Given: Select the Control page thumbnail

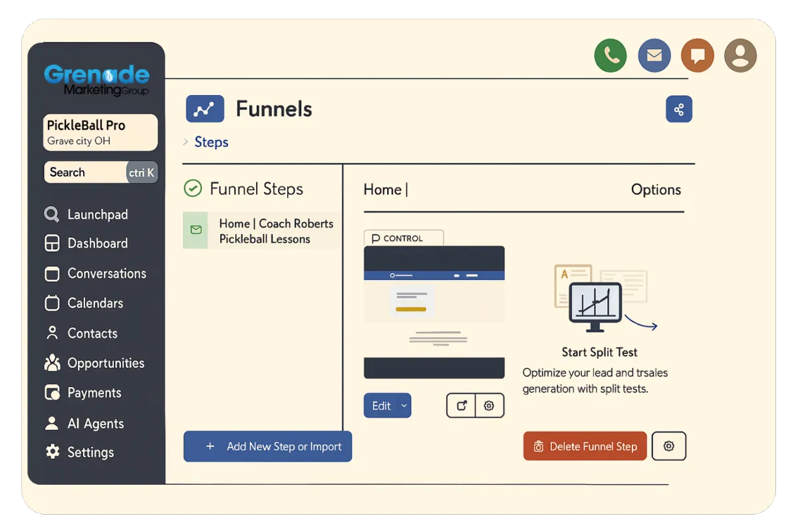Looking at the screenshot, I should [x=434, y=312].
